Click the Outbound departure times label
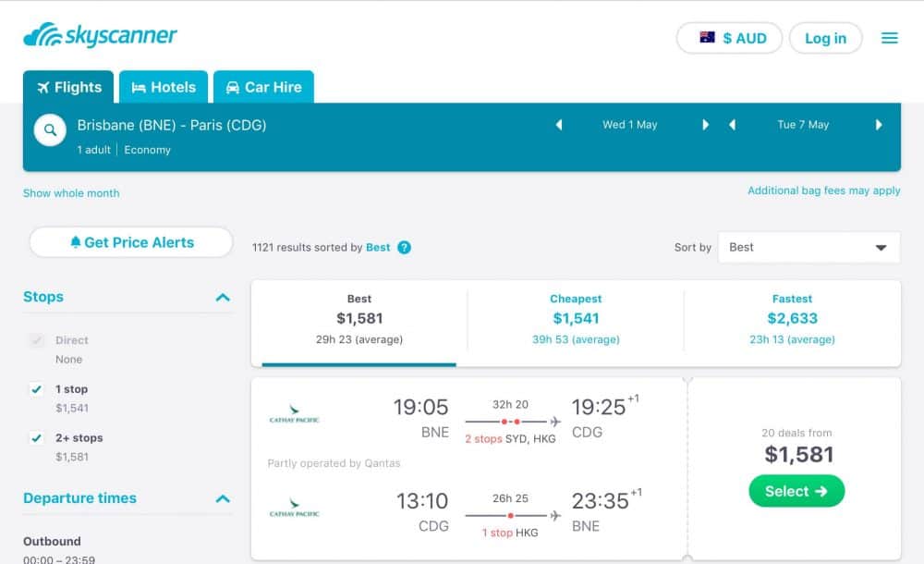 coord(52,541)
